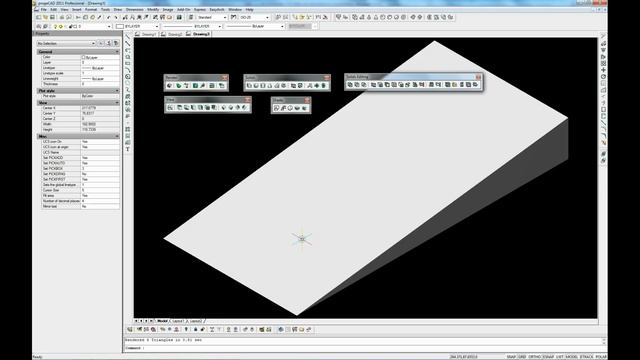
Task: Open the ISO-25 dimension style dropdown
Action: coord(255,18)
